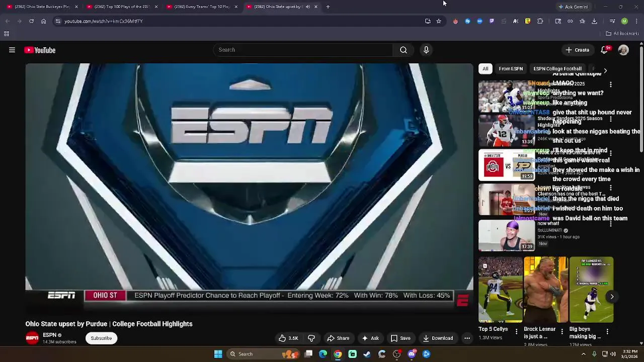The width and height of the screenshot is (644, 362).
Task: Open the Windows Start menu
Action: 218,354
